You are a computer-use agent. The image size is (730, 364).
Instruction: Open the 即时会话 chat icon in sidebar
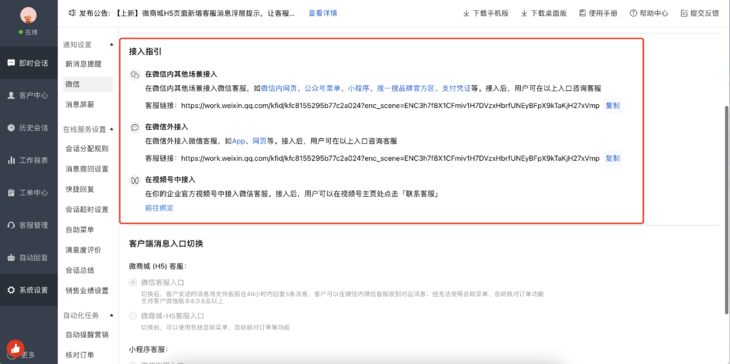(x=11, y=63)
